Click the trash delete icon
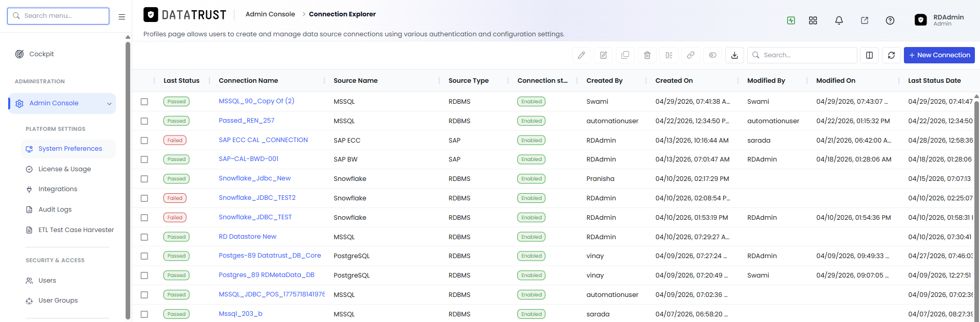980x322 pixels. point(647,55)
